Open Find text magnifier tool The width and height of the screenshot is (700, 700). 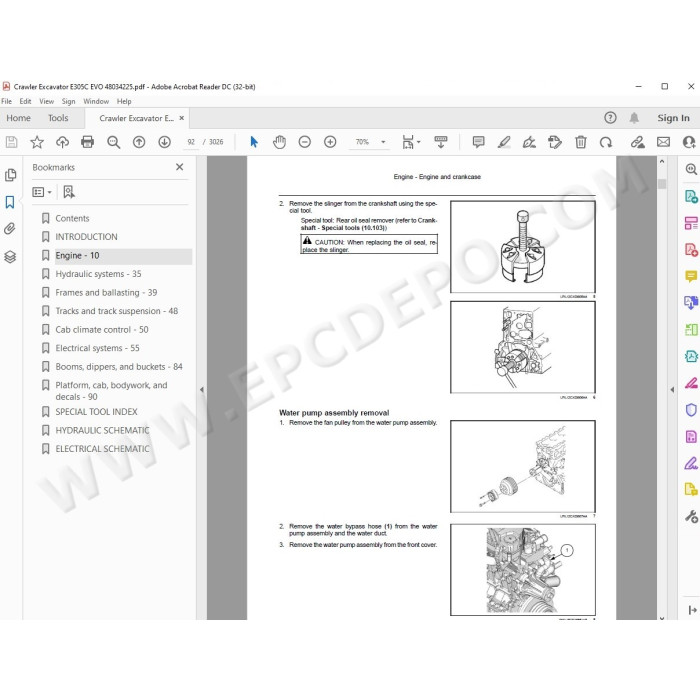[113, 142]
